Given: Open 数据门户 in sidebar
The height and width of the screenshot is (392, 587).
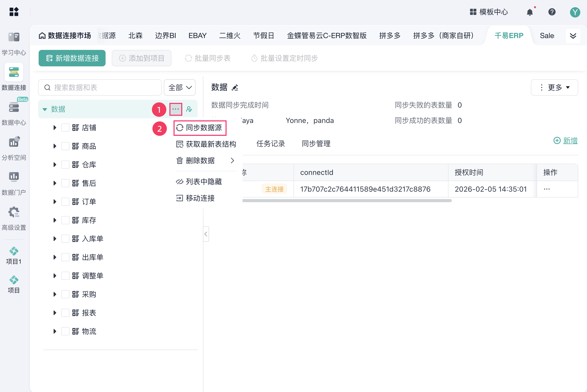Looking at the screenshot, I should [x=14, y=183].
